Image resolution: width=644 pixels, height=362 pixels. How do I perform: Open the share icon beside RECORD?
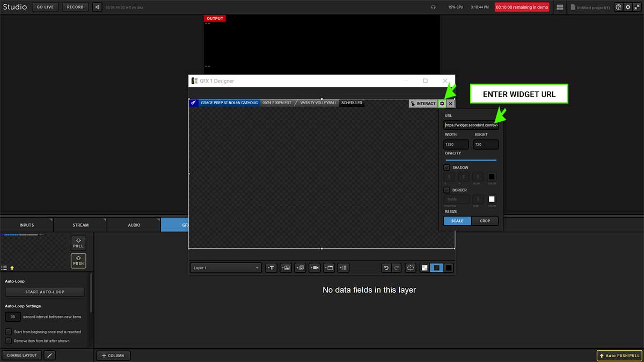97,7
